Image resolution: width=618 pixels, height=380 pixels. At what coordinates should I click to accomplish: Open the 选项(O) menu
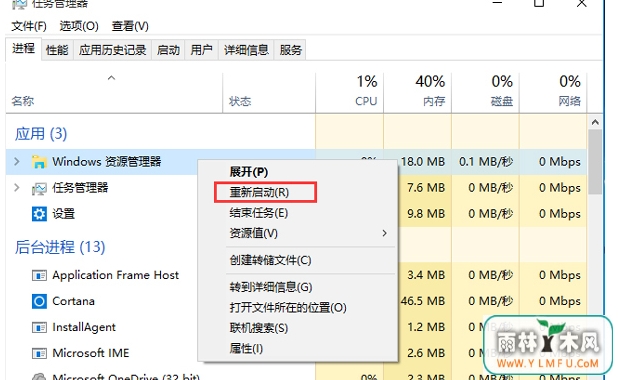click(79, 26)
